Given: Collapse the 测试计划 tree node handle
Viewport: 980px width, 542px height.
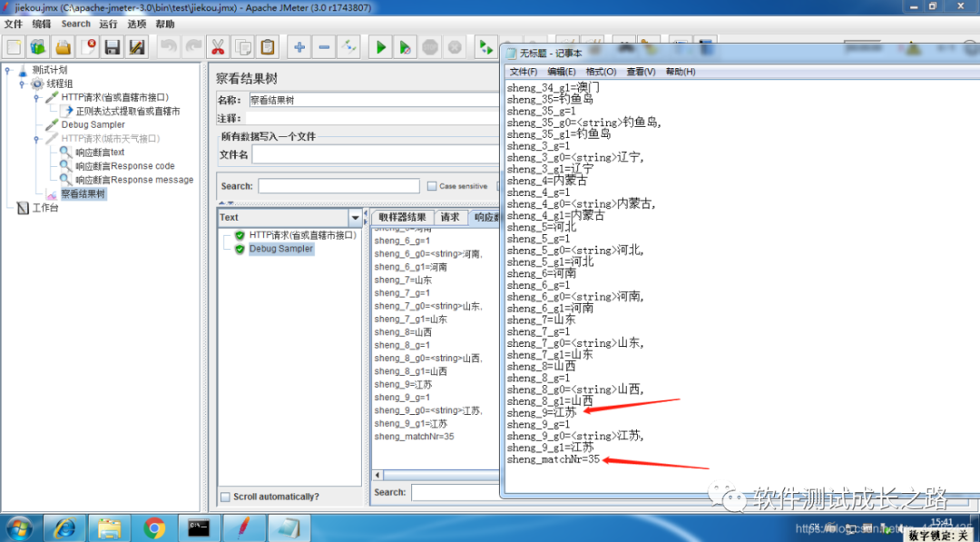Looking at the screenshot, I should [x=7, y=70].
